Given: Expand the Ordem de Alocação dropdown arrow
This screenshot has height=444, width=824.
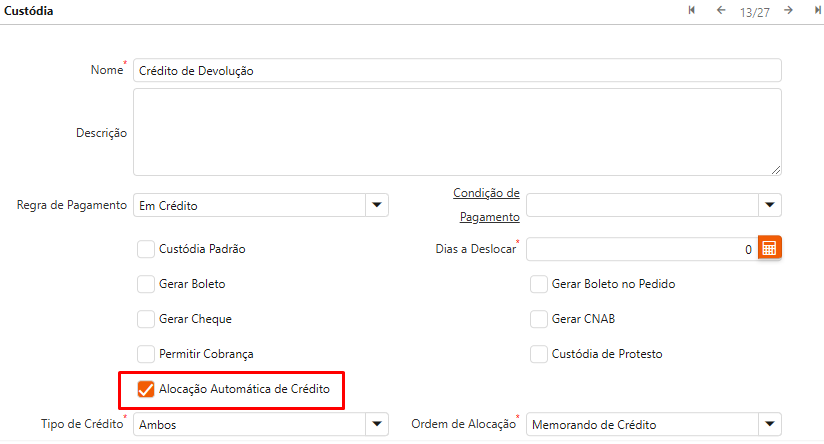Looking at the screenshot, I should [770, 424].
